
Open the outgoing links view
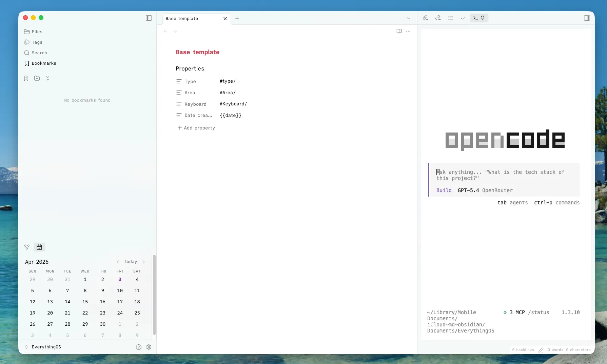click(425, 18)
